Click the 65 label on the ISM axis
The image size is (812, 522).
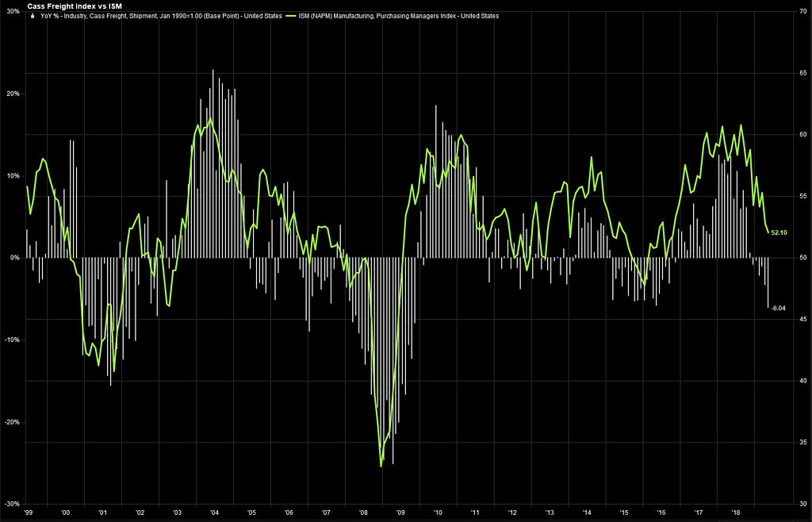(802, 73)
